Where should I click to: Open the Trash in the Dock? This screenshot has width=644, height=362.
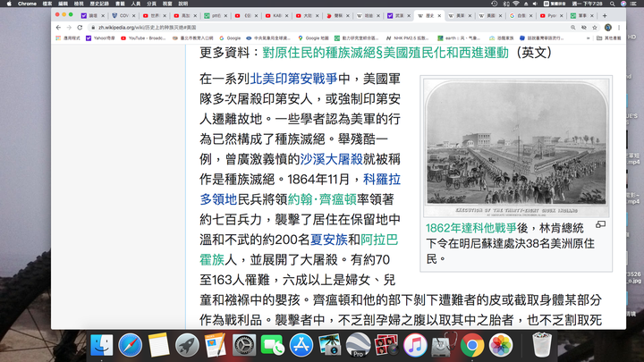pyautogui.click(x=542, y=345)
